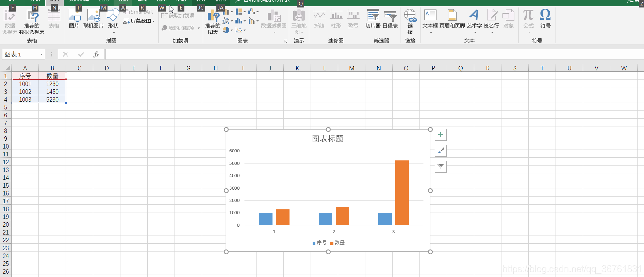Select cell A4 with value 1003
Viewport: 644px width, 277px height.
point(25,99)
